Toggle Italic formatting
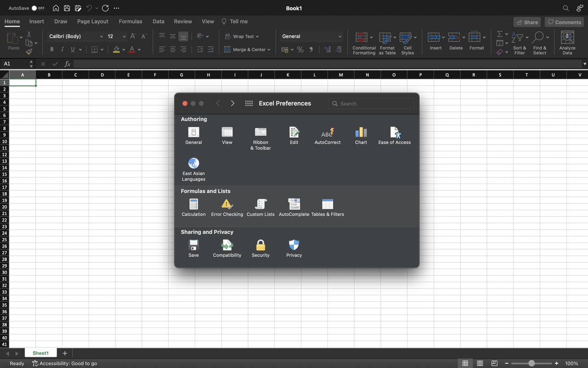This screenshot has width=588, height=368. click(x=62, y=49)
